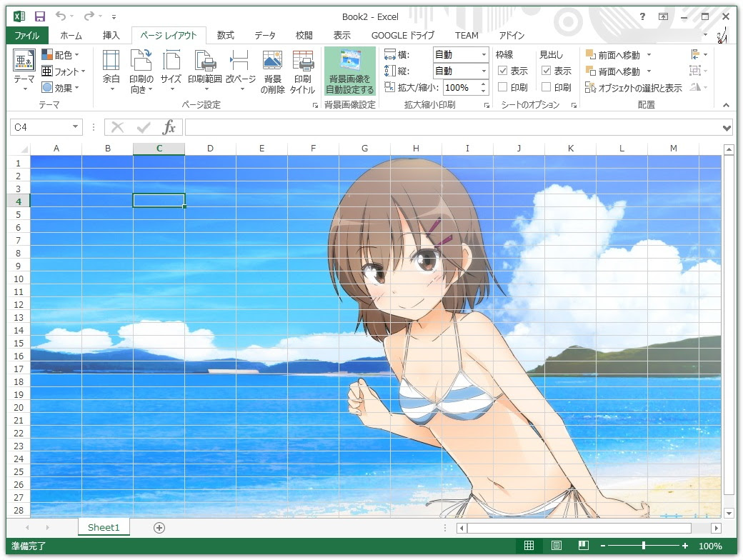Click the 100% zoom level
This screenshot has width=743, height=560.
click(710, 546)
